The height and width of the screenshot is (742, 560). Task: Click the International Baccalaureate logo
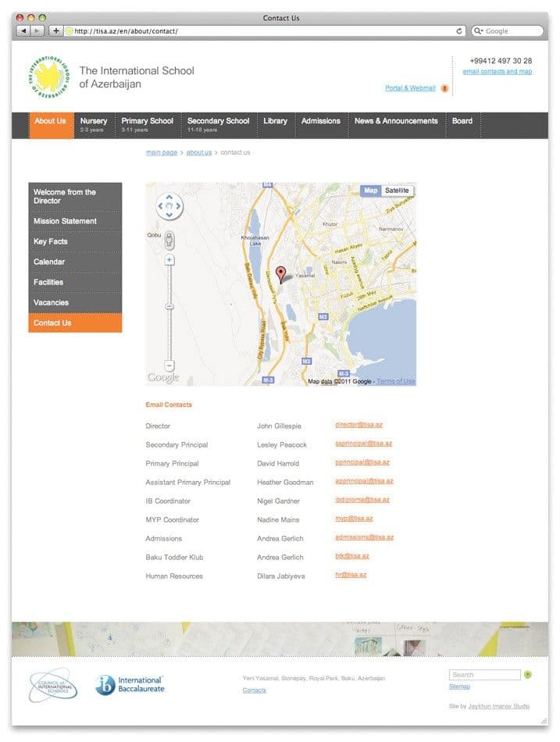[130, 685]
